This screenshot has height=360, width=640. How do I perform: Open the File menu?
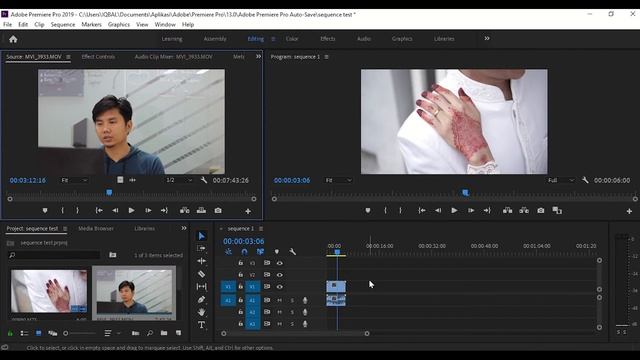click(7, 24)
